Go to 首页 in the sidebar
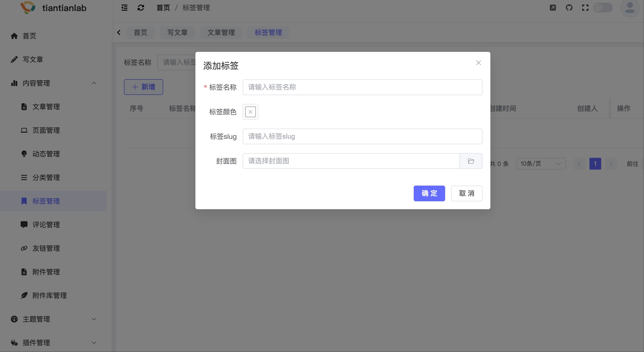This screenshot has height=352, width=644. 54,36
